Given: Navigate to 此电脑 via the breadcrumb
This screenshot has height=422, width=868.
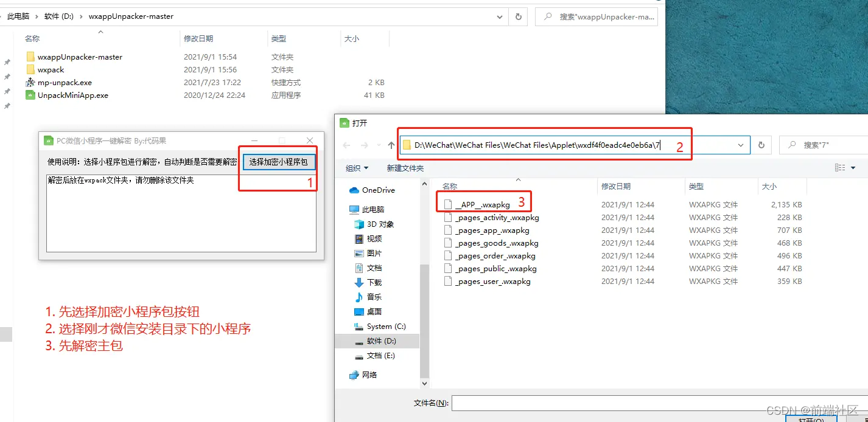Looking at the screenshot, I should click(18, 16).
